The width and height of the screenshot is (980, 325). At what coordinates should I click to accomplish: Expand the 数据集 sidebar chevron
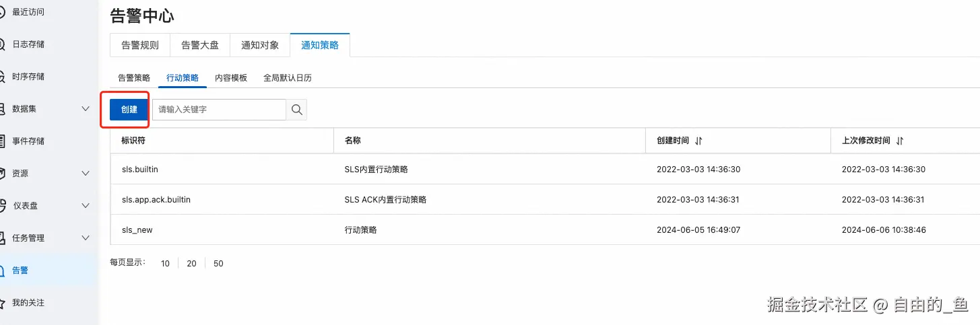click(86, 109)
